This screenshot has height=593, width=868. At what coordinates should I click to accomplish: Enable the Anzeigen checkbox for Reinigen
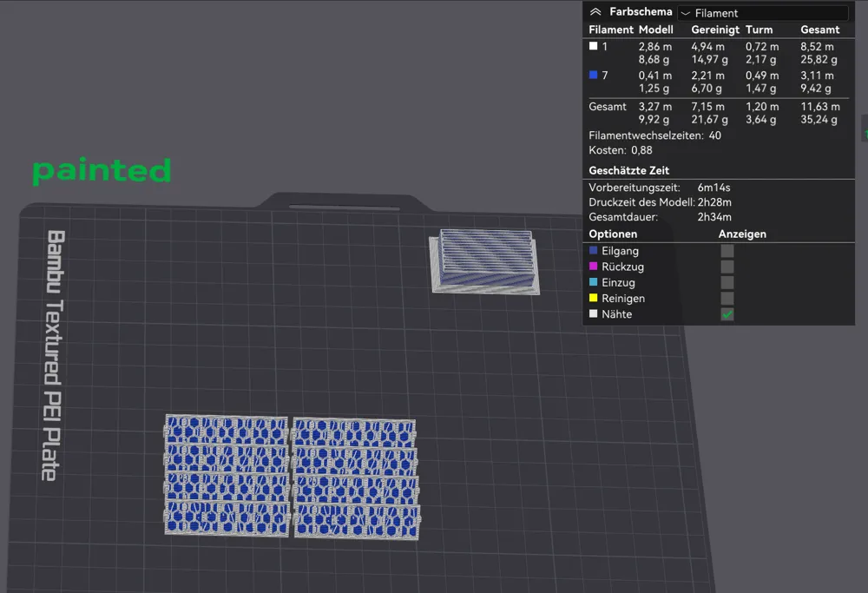pyautogui.click(x=727, y=298)
